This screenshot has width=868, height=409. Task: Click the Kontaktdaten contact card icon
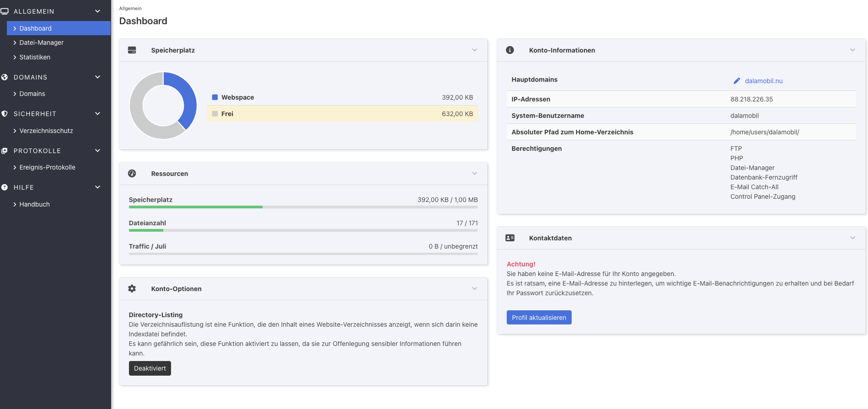click(x=510, y=238)
